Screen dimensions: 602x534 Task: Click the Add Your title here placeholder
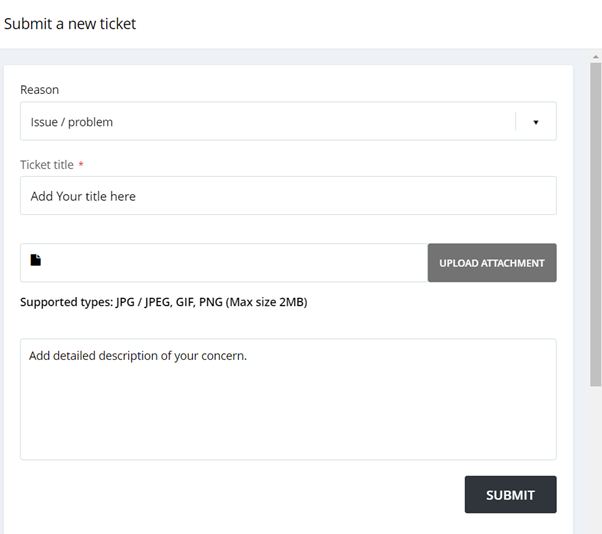click(x=83, y=196)
